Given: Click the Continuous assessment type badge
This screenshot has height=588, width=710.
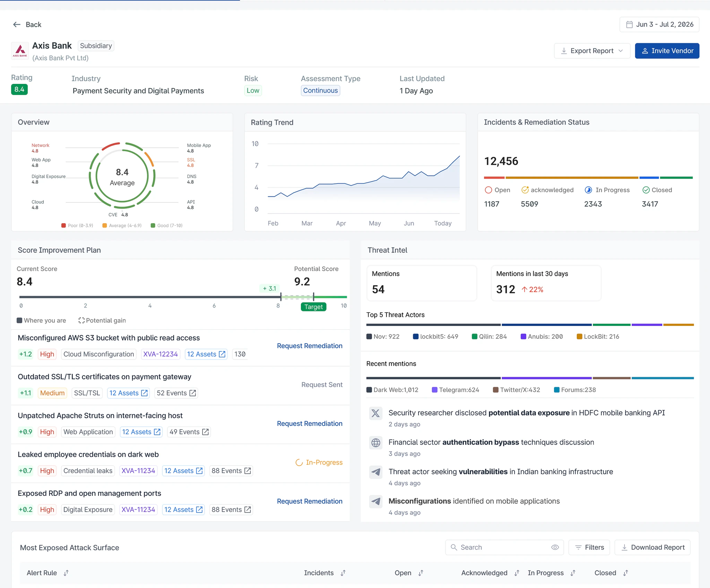Looking at the screenshot, I should (x=321, y=90).
